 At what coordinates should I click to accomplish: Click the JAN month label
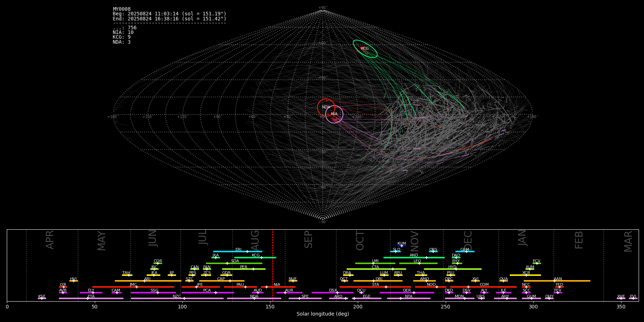(x=522, y=238)
